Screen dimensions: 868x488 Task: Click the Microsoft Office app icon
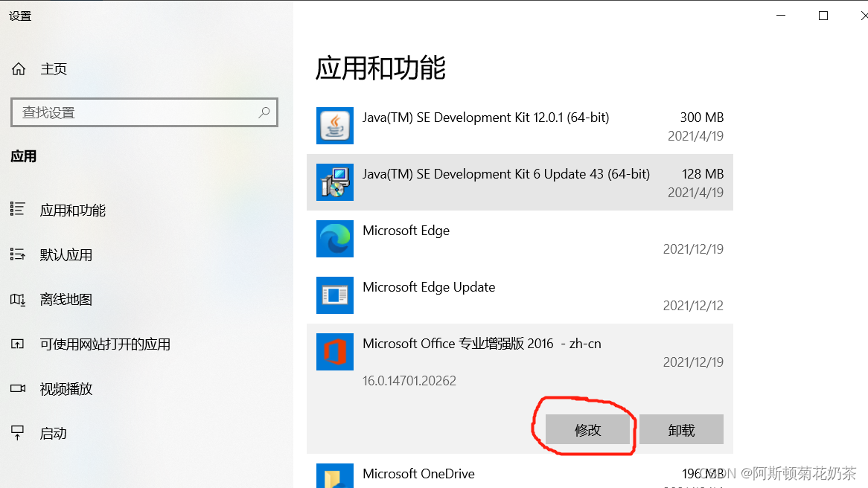point(335,352)
